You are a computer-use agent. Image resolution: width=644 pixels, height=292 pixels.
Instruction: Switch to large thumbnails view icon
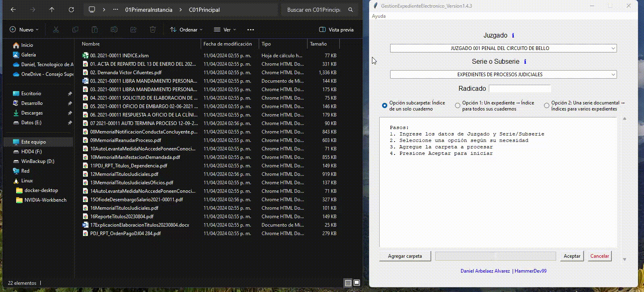(357, 283)
